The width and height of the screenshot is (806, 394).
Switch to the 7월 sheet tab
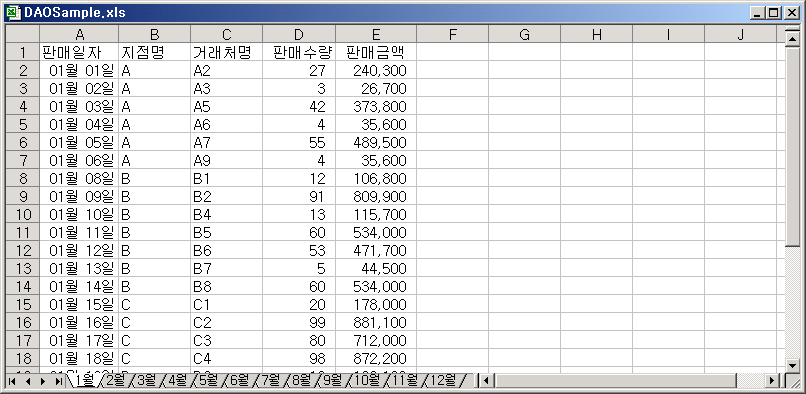click(x=270, y=380)
